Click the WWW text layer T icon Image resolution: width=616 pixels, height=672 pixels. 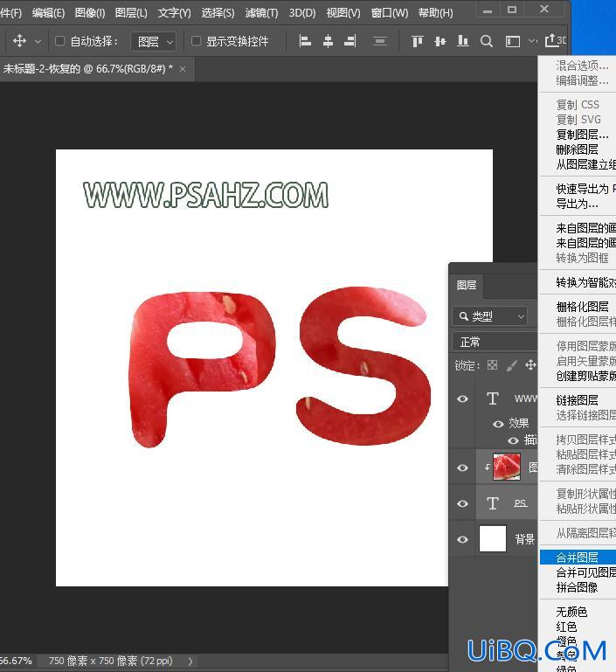(493, 398)
